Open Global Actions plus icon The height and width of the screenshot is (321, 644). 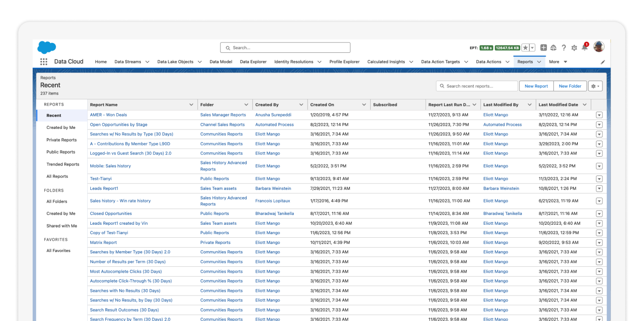(543, 48)
